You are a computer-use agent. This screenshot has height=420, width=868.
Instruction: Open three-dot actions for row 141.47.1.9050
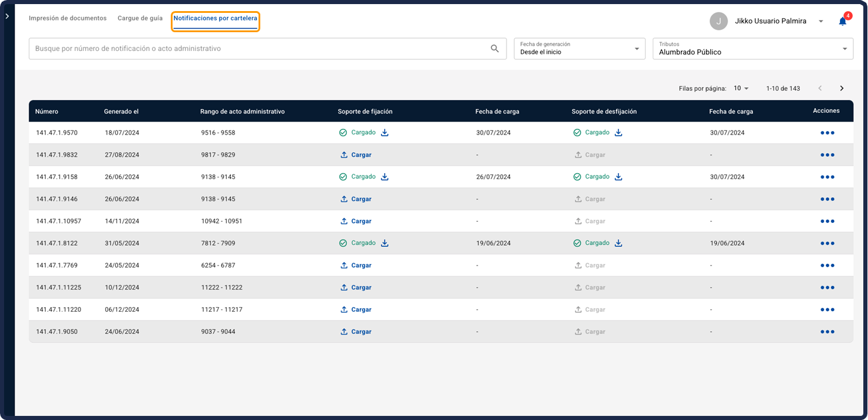(827, 332)
